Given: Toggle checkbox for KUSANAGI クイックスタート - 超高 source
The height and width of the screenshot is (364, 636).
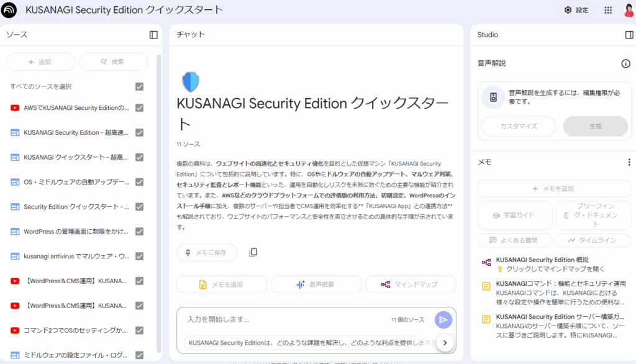Looking at the screenshot, I should (140, 157).
